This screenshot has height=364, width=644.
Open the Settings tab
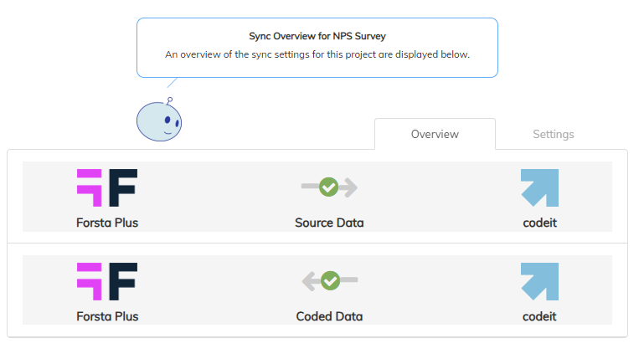(554, 134)
